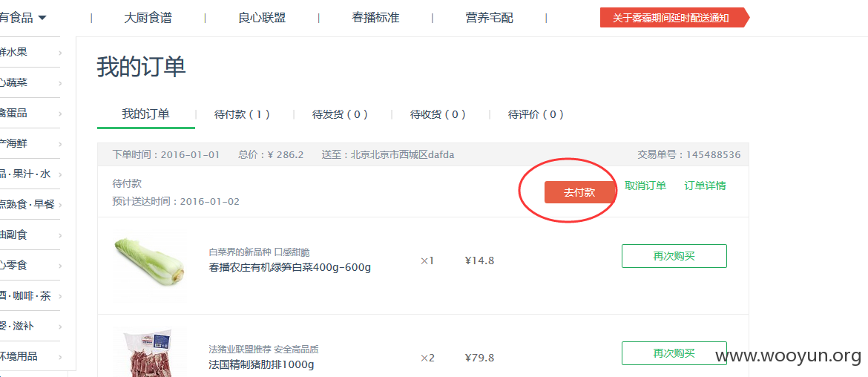The width and height of the screenshot is (868, 377).
Task: Switch to the 待付款 (1) tab
Action: click(x=243, y=114)
